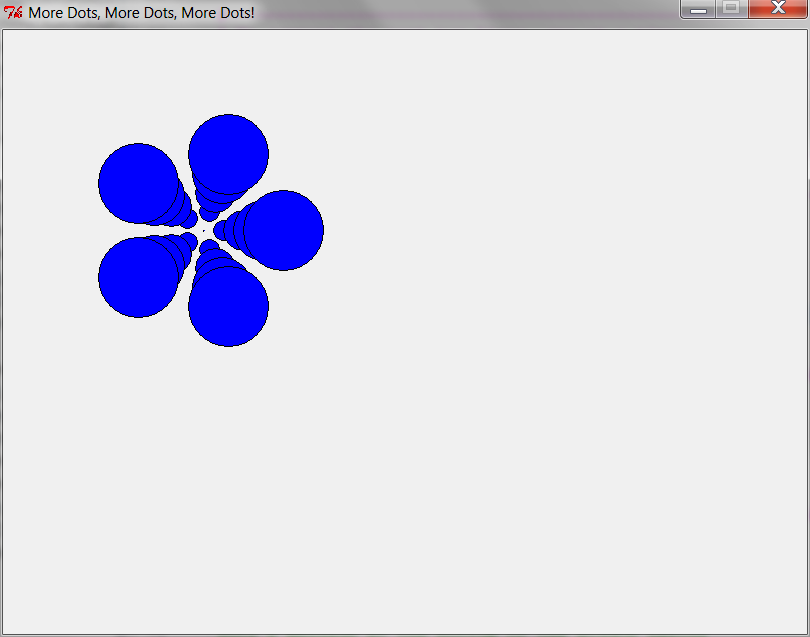810x637 pixels.
Task: Close the More Dots window
Action: pos(778,9)
